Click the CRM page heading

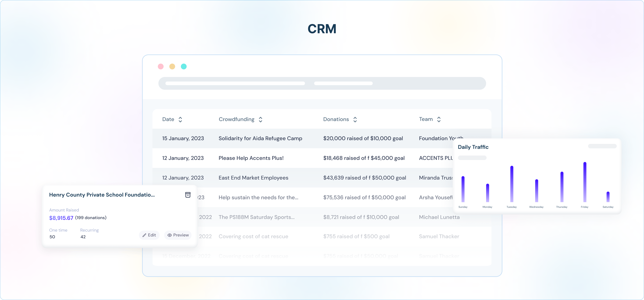322,29
